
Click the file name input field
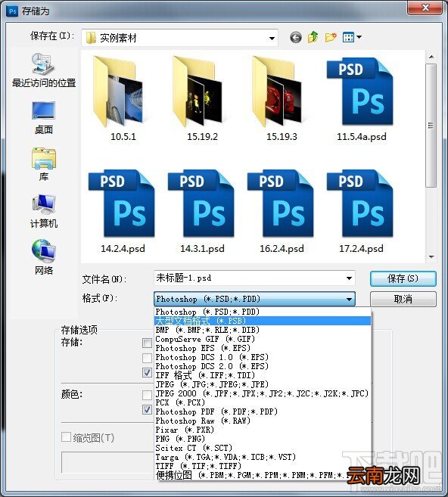pos(254,278)
